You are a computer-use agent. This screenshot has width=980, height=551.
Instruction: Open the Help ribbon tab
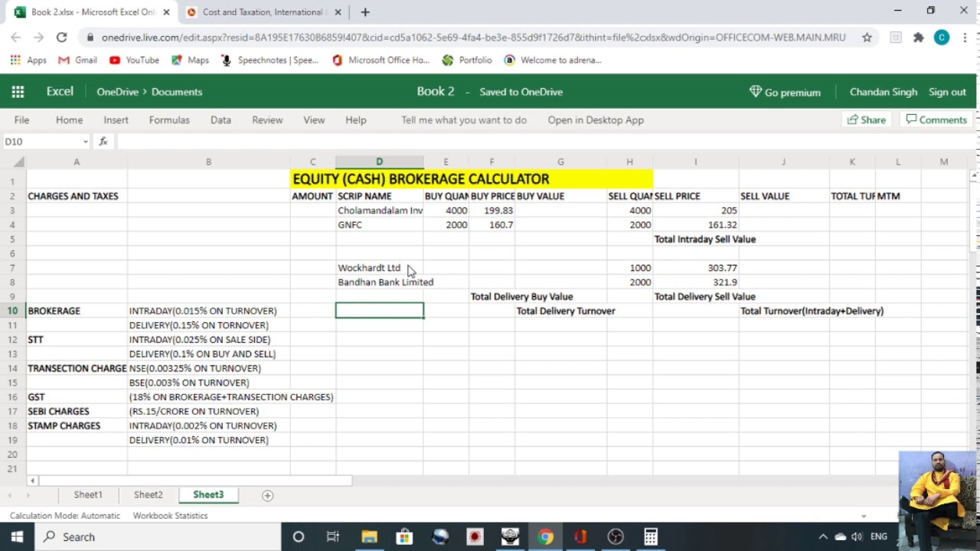(x=355, y=120)
